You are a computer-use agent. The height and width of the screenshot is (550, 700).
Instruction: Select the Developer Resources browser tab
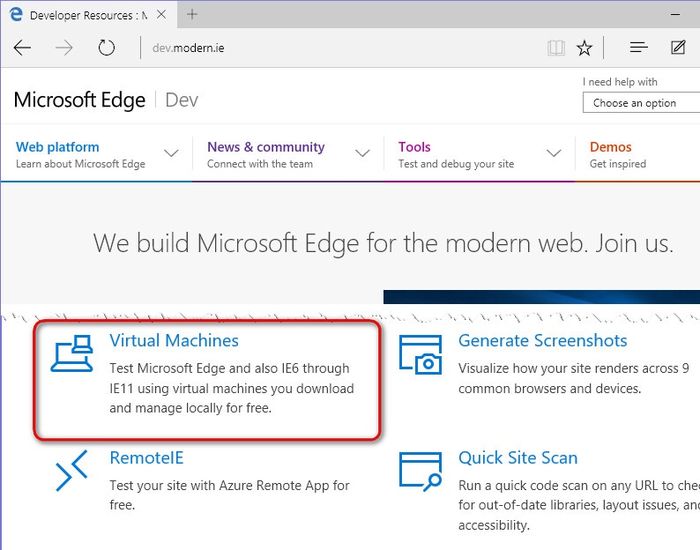[85, 15]
